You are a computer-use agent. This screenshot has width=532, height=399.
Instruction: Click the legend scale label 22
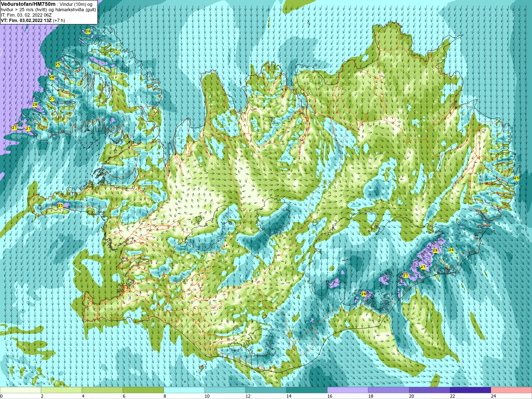tap(453, 396)
